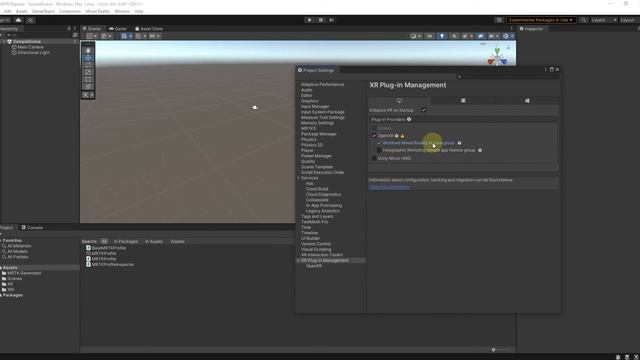
Task: Open the GameObject menu
Action: 43,11
